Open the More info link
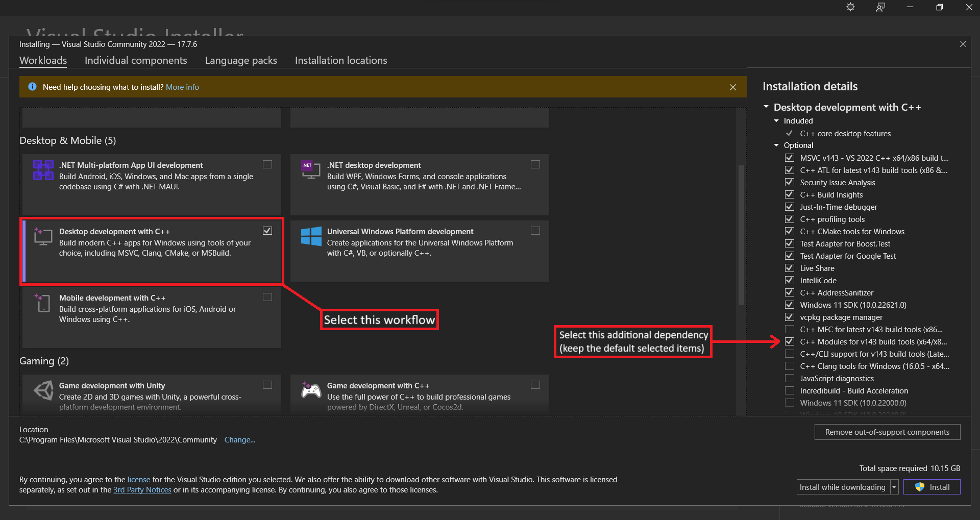980x520 pixels. coord(182,87)
